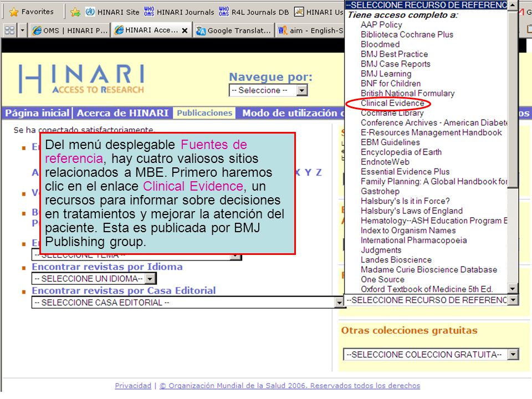Choose Encyclopedia of Earth
This screenshot has height=399, width=532.
[401, 152]
